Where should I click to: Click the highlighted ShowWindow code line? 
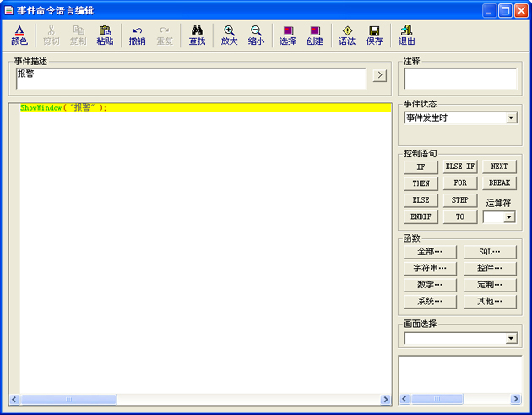click(205, 107)
